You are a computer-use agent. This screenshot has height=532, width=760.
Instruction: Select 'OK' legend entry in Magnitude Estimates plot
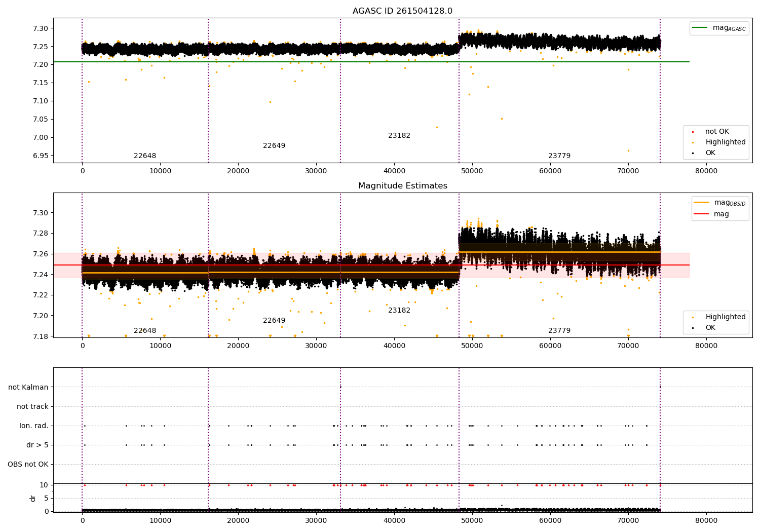[710, 328]
